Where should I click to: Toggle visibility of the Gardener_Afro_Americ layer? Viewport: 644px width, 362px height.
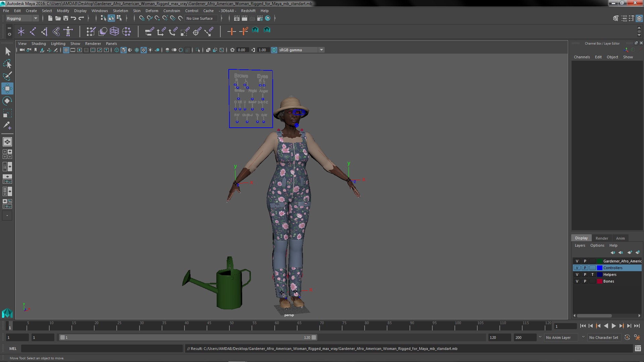point(577,261)
